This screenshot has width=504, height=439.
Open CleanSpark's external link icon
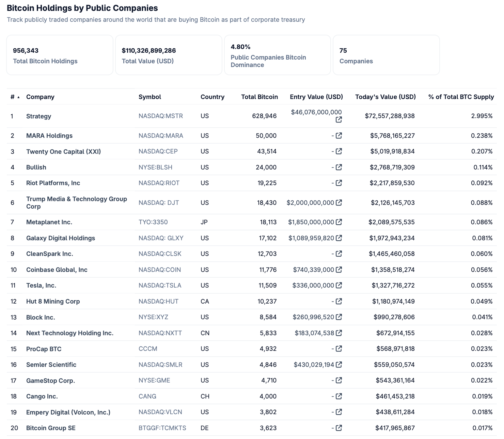338,254
